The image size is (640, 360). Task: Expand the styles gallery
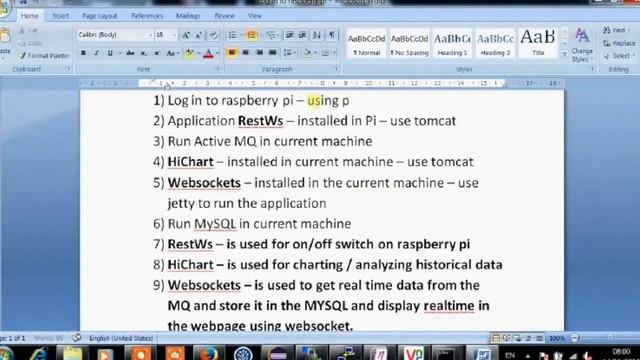(564, 54)
